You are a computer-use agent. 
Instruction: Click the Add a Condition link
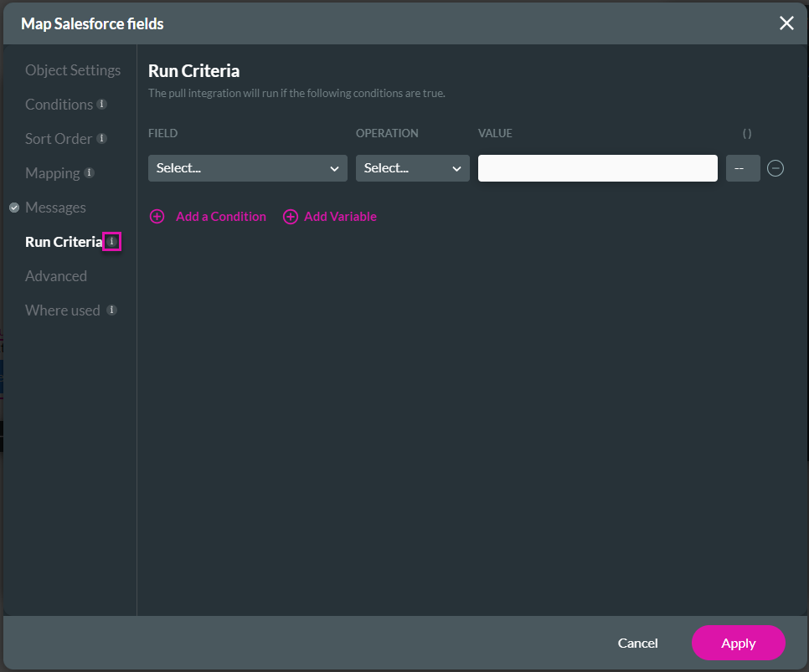point(221,217)
